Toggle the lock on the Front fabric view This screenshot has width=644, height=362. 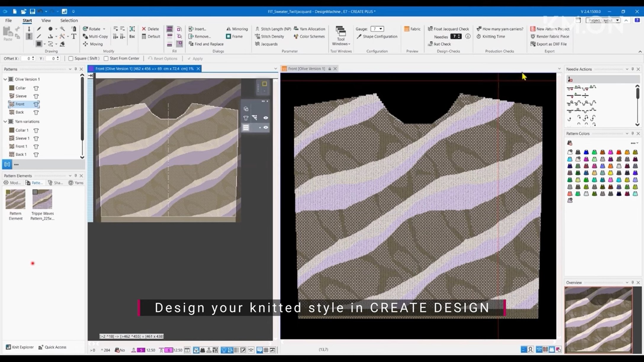[x=330, y=68]
